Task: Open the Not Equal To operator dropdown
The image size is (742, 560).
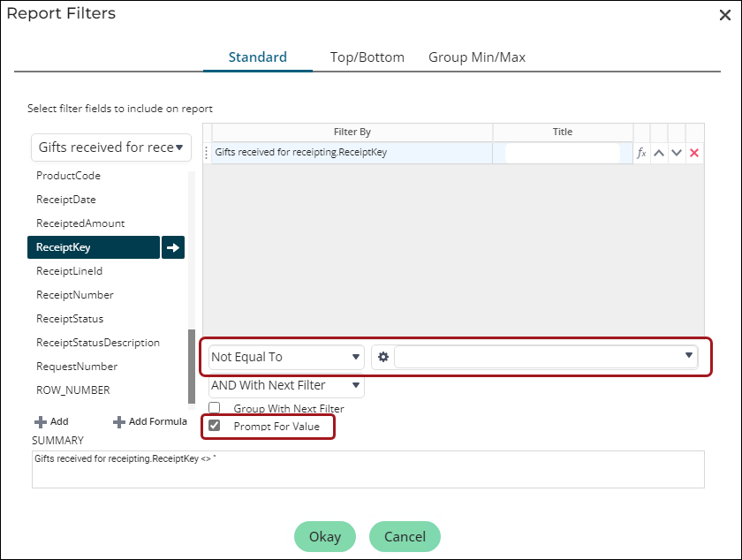Action: click(286, 357)
